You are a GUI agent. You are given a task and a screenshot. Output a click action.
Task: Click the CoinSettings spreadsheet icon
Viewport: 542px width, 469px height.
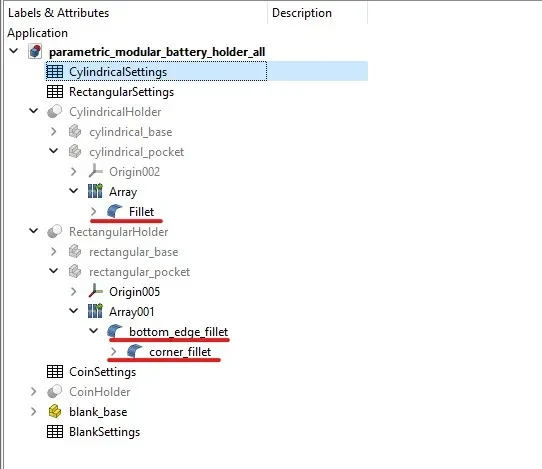(55, 372)
